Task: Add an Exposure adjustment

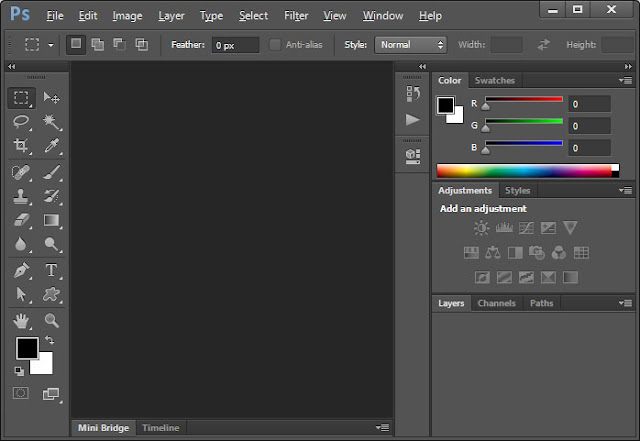Action: [x=548, y=228]
